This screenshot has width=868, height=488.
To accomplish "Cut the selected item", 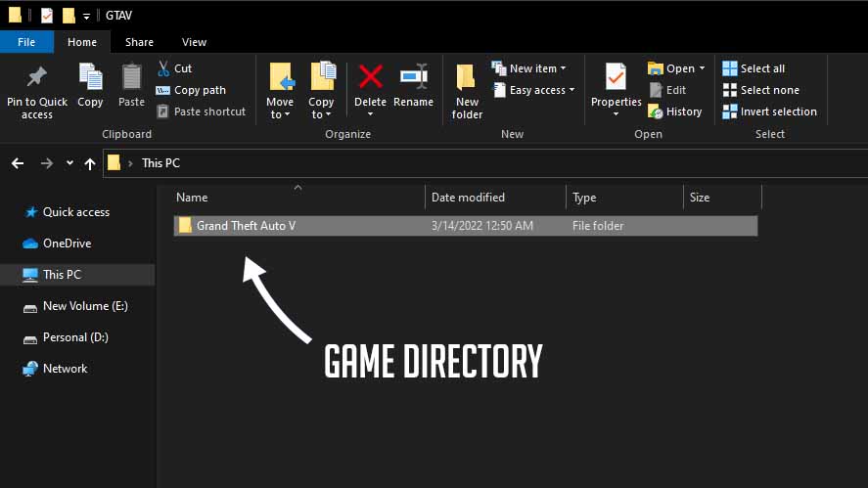I will 174,68.
